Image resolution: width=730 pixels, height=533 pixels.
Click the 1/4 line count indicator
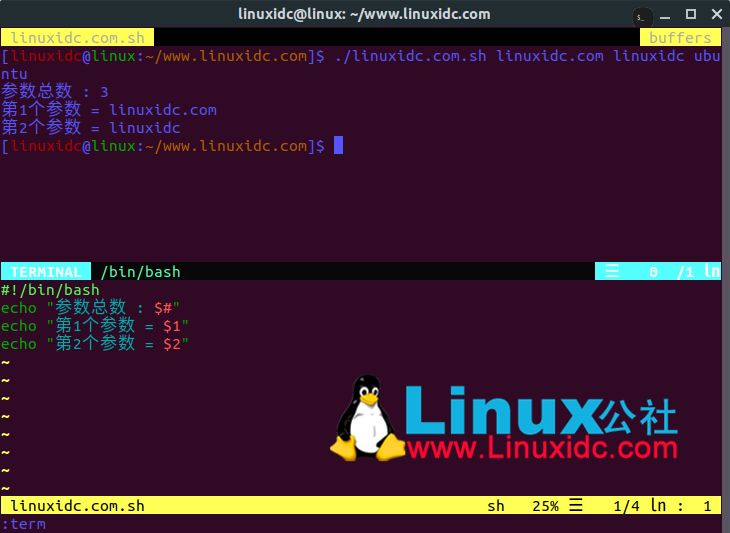point(626,506)
